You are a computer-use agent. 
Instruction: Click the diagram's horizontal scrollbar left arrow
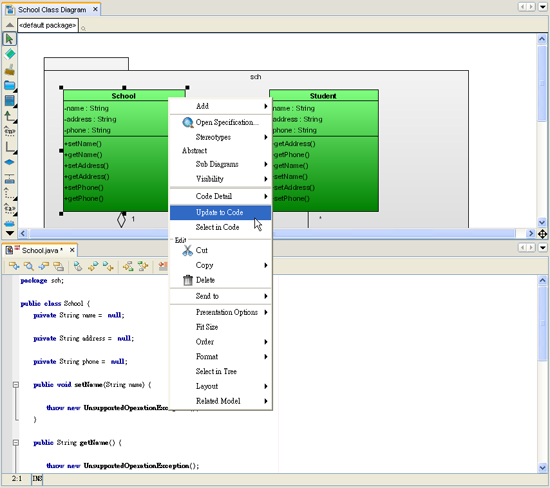(23, 233)
